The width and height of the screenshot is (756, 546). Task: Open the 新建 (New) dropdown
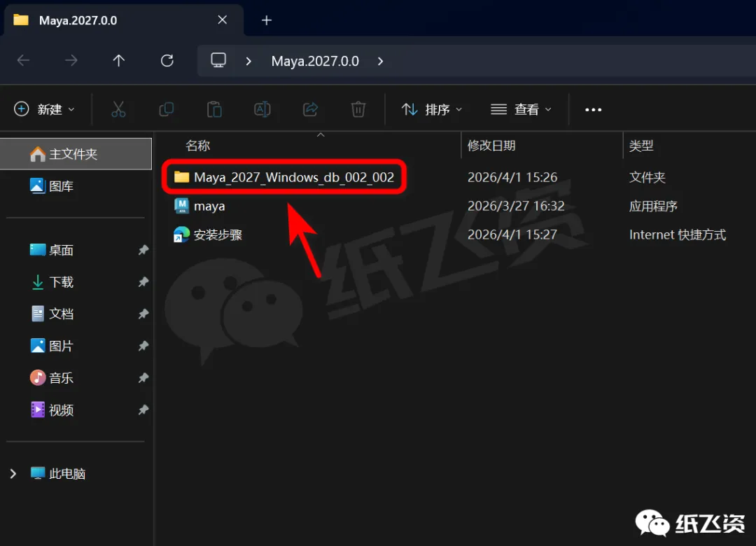pos(44,109)
